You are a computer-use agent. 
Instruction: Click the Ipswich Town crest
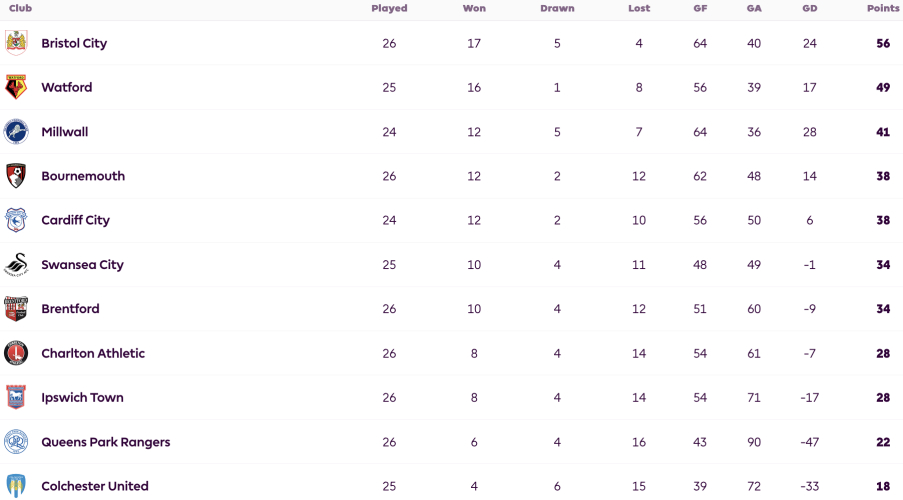[x=16, y=397]
